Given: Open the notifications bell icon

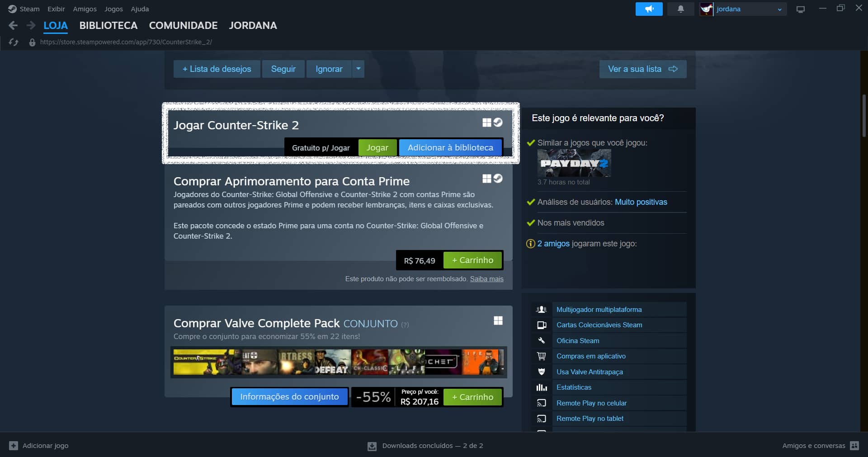Looking at the screenshot, I should click(681, 9).
